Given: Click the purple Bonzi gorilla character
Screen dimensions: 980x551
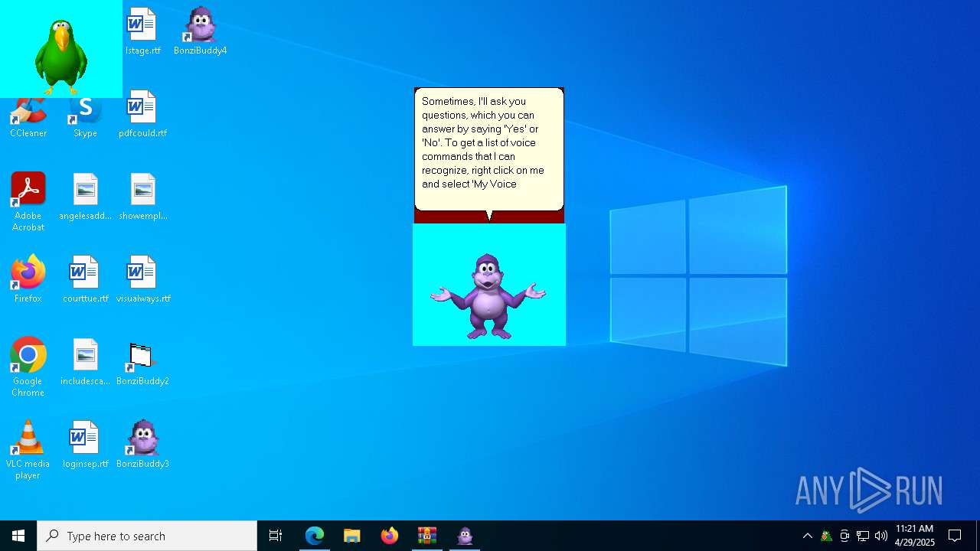Looking at the screenshot, I should [488, 296].
